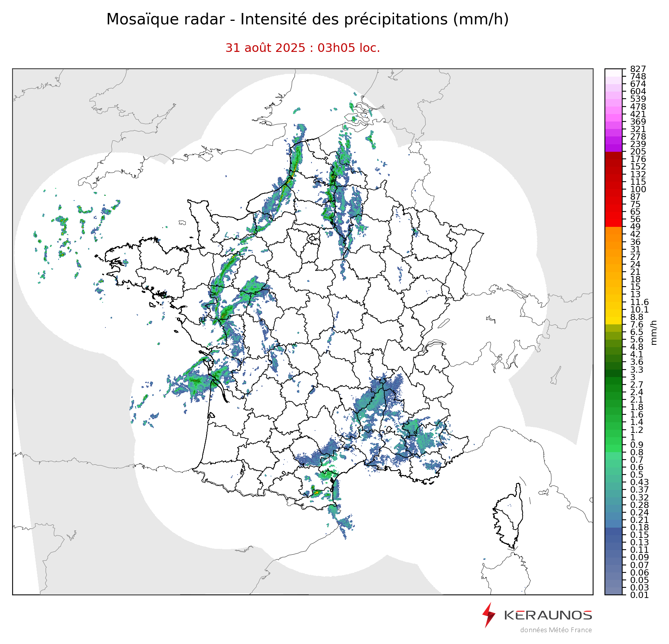The width and height of the screenshot is (669, 644).
Task: Click the '75' colorbar tick label
Action: point(635,204)
